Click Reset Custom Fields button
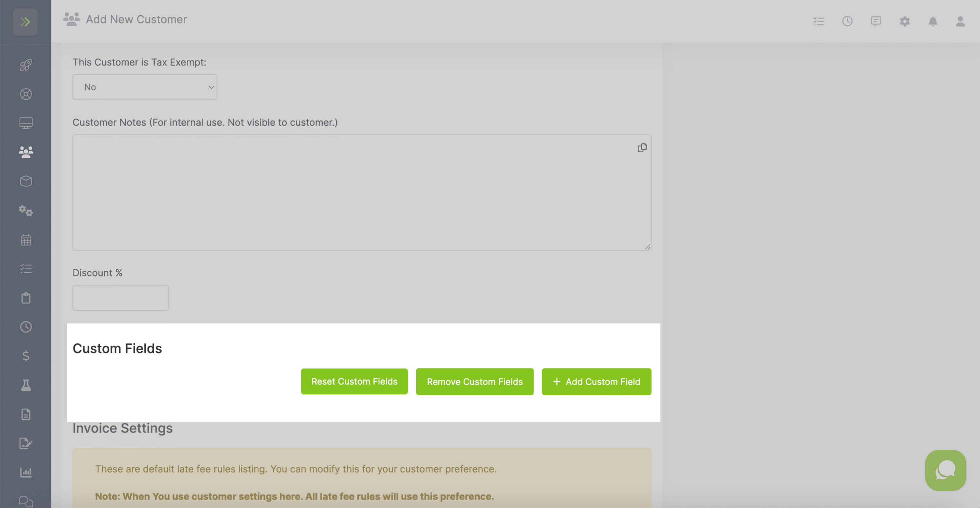The image size is (980, 508). [354, 381]
